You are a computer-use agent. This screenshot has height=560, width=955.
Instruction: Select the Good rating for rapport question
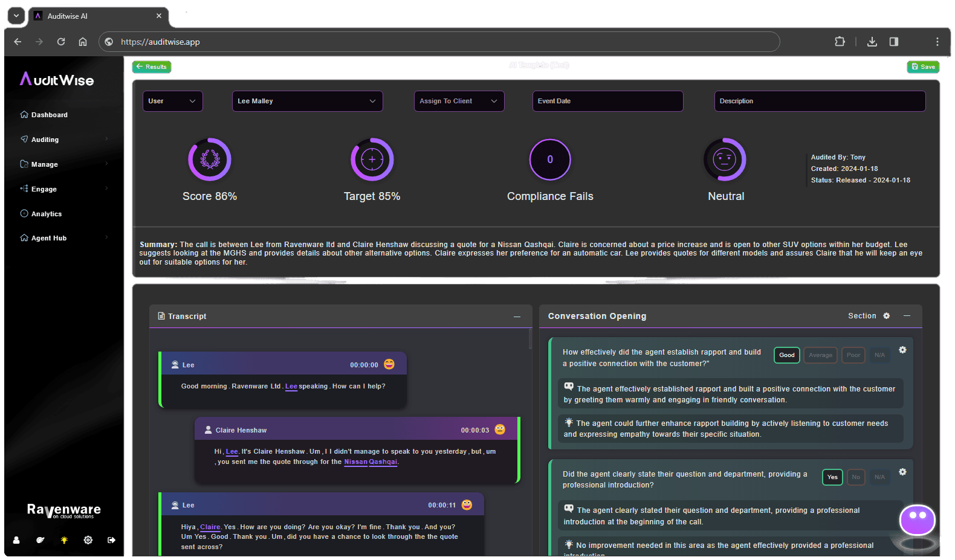[x=786, y=355]
